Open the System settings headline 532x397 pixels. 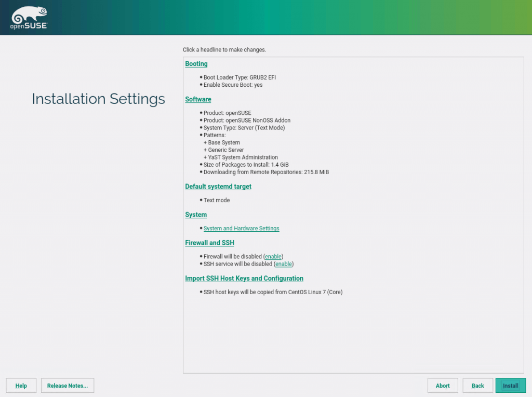coord(195,215)
